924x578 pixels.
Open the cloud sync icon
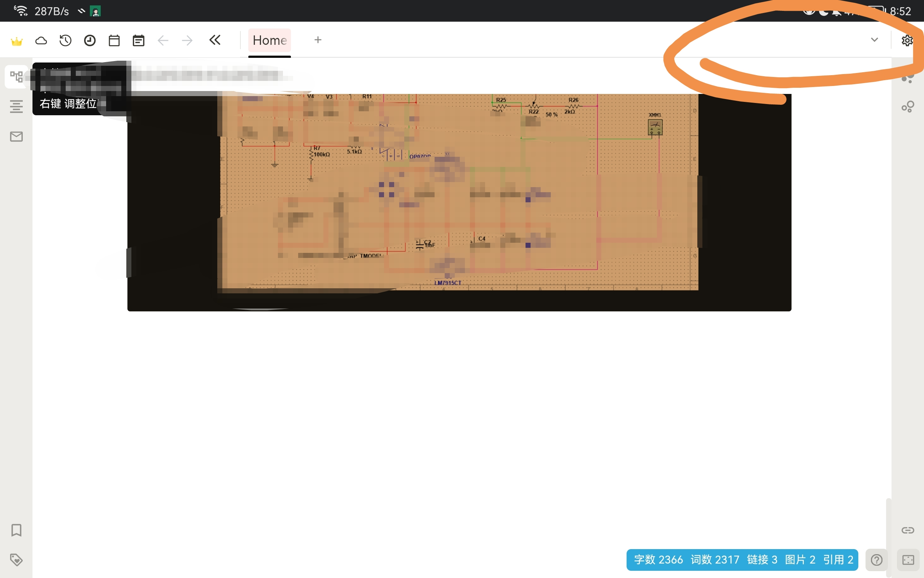(41, 40)
